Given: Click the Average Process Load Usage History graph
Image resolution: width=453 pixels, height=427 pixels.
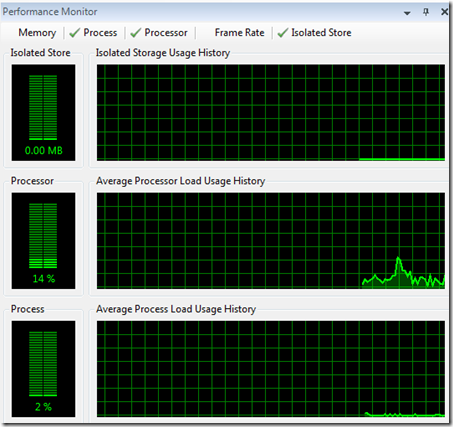Looking at the screenshot, I should point(271,369).
